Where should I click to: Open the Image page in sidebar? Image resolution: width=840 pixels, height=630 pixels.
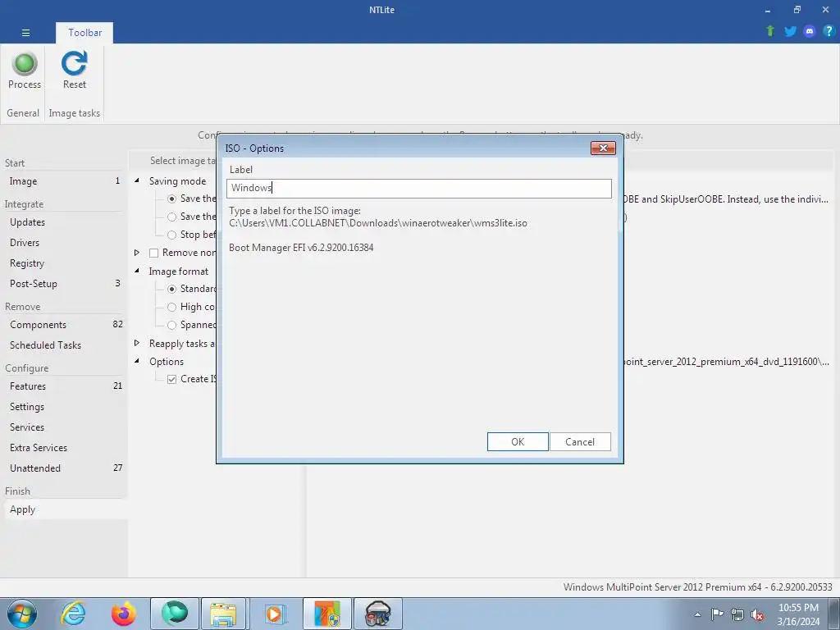pos(64,181)
